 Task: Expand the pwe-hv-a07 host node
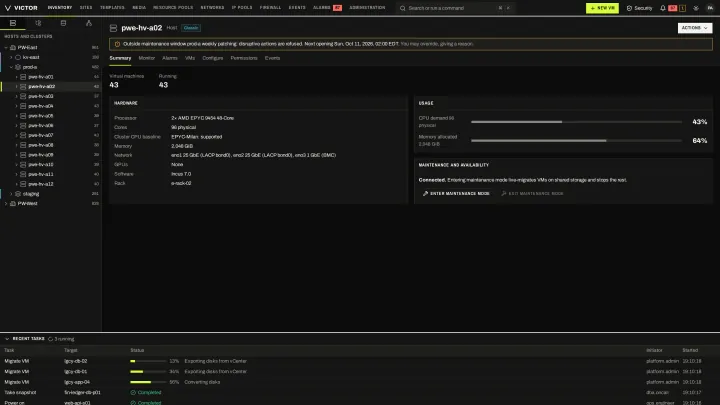tap(17, 135)
